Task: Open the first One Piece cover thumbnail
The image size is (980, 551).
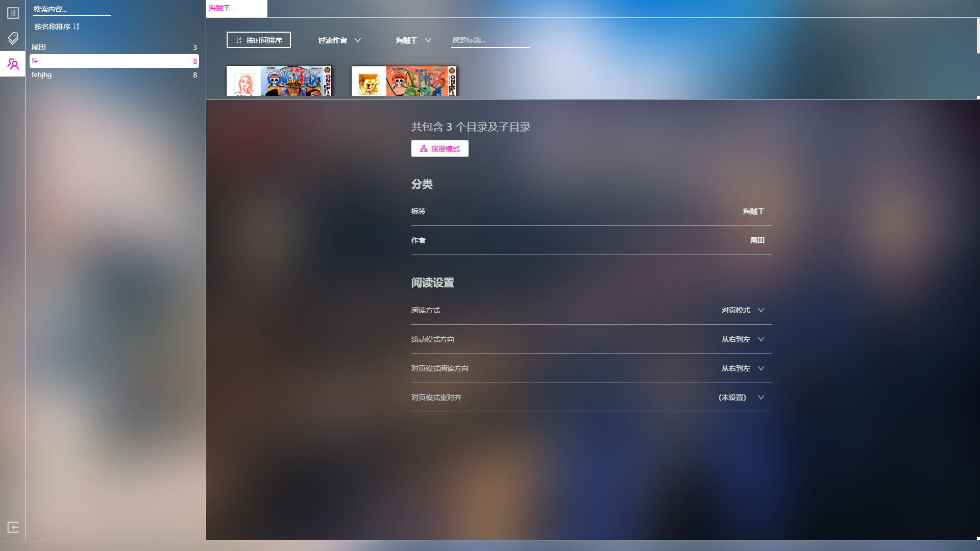Action: pos(279,81)
